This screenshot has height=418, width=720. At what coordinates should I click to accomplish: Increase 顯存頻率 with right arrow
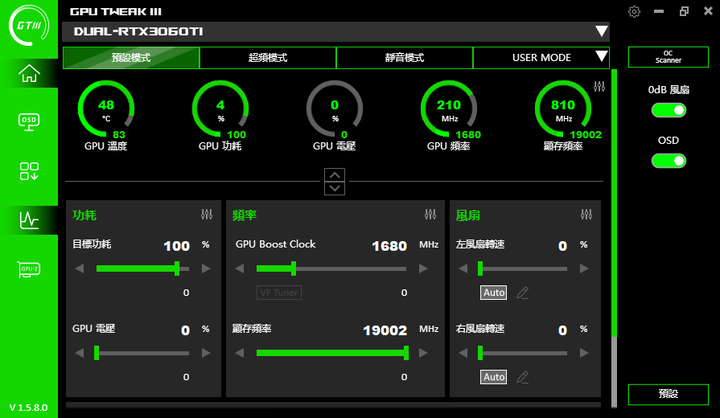[423, 353]
